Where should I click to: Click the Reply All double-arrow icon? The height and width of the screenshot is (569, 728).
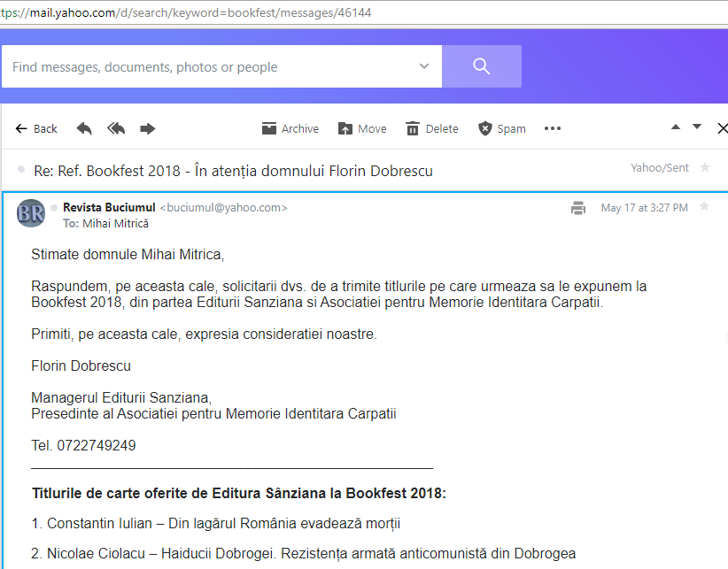[116, 128]
